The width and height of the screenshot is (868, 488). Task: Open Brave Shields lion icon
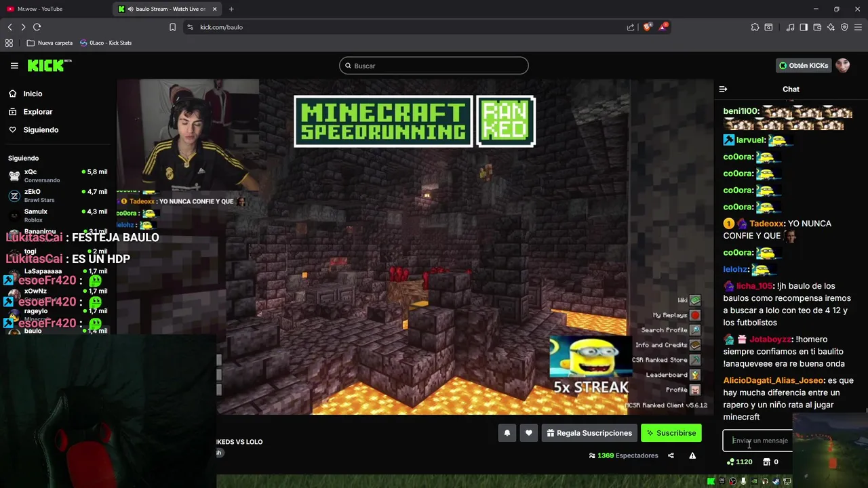[x=648, y=27]
